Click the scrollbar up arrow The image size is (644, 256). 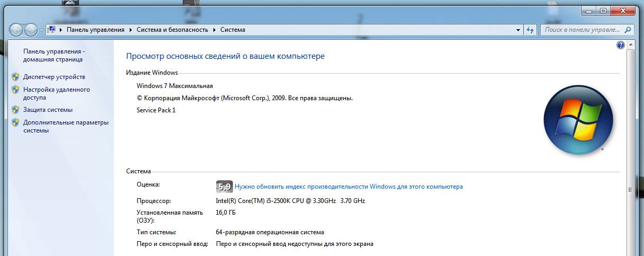[630, 45]
